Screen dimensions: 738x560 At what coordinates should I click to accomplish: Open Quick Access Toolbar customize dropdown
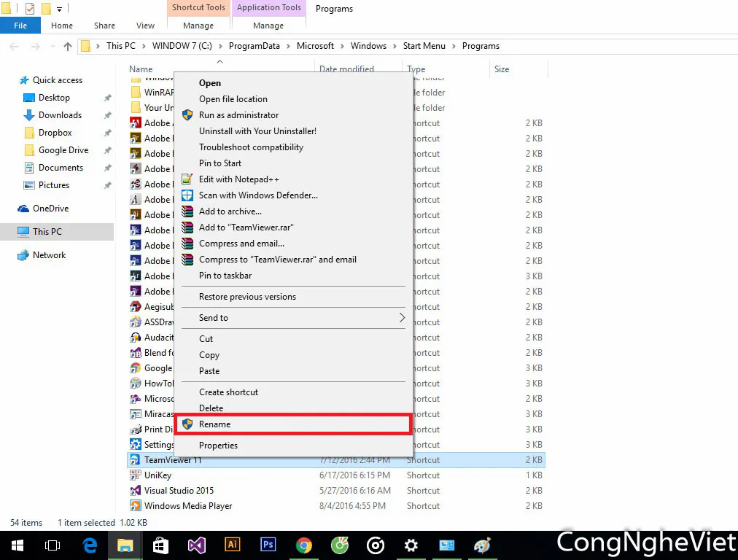tap(59, 9)
